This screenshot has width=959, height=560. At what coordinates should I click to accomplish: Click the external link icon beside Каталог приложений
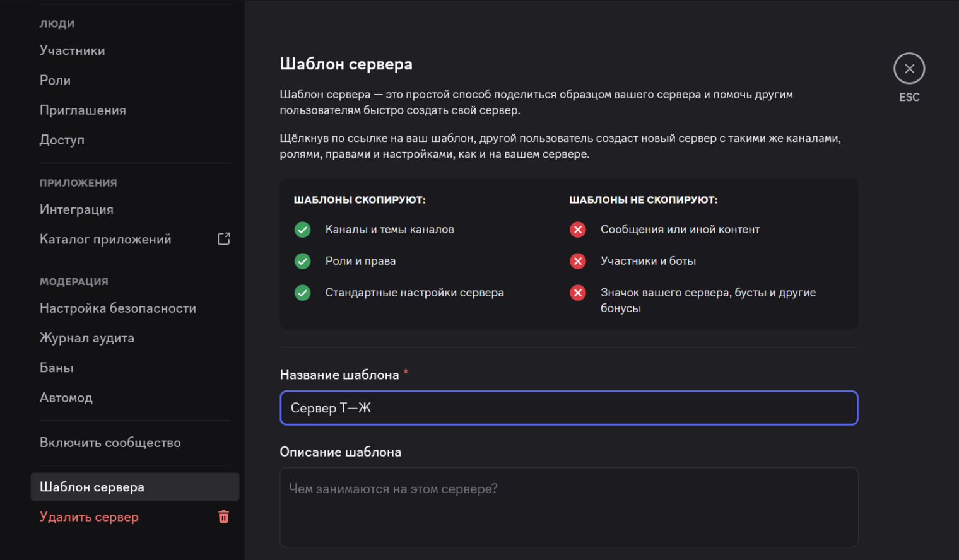click(x=223, y=239)
